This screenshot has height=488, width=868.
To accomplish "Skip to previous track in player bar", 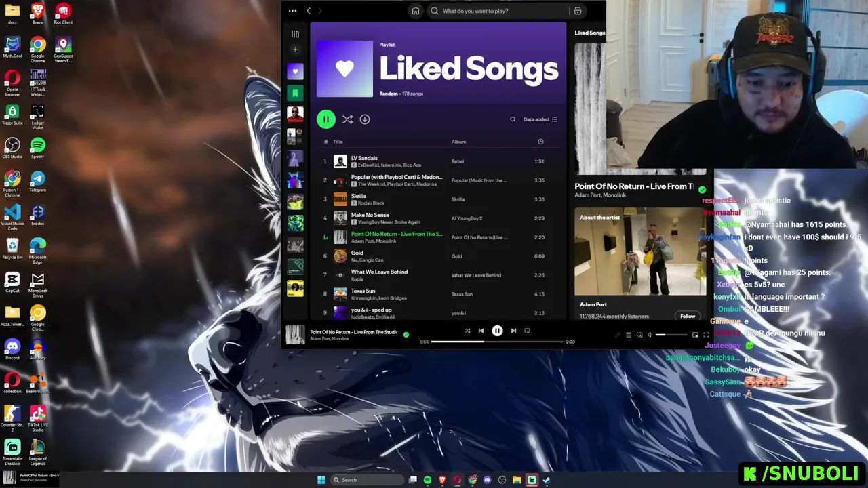I will 481,331.
